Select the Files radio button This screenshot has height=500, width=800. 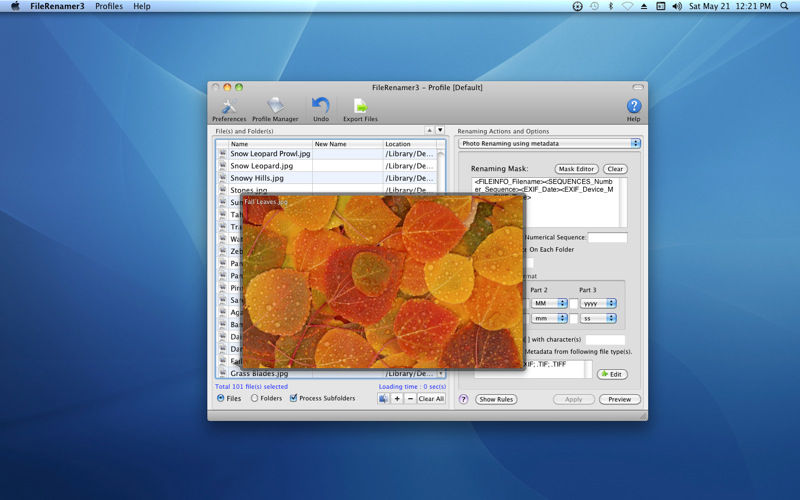tap(220, 398)
